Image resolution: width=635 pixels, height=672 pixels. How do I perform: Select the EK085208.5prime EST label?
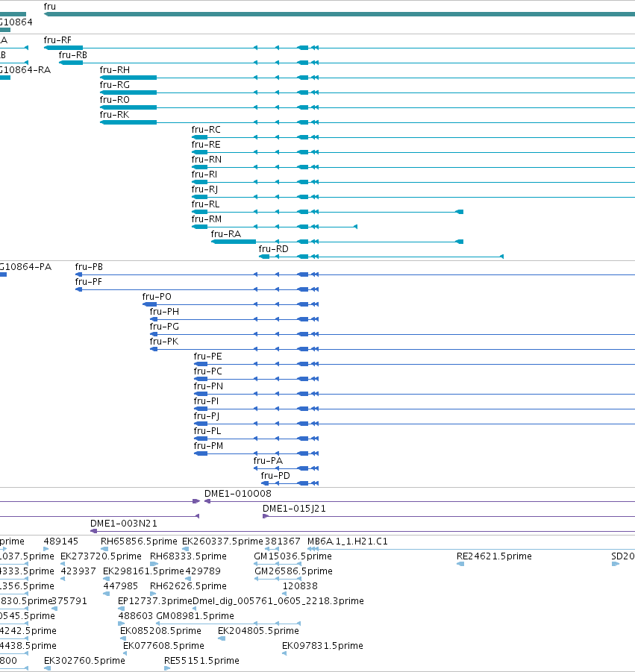point(160,631)
